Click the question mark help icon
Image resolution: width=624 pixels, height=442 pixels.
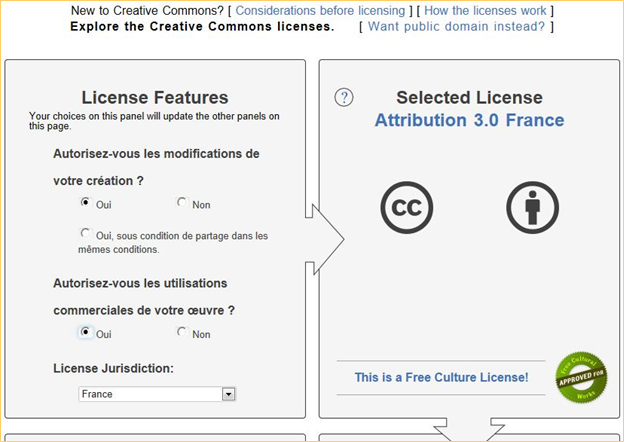(x=344, y=97)
